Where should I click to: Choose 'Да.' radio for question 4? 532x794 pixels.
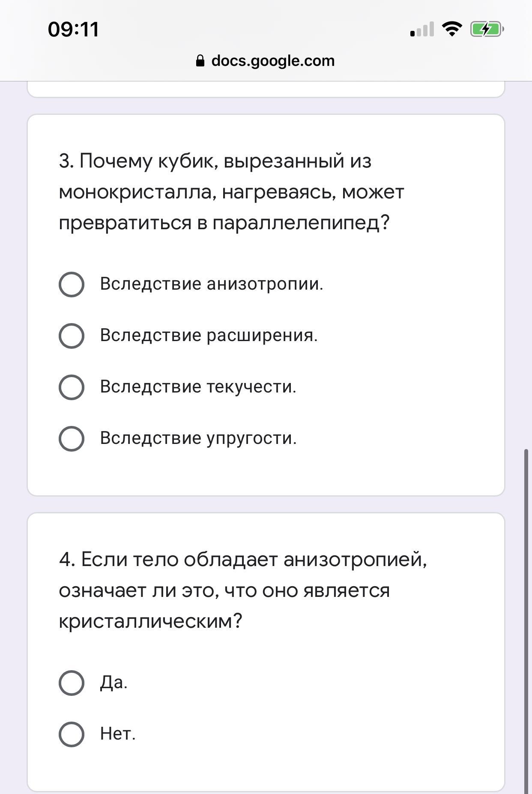click(x=72, y=683)
